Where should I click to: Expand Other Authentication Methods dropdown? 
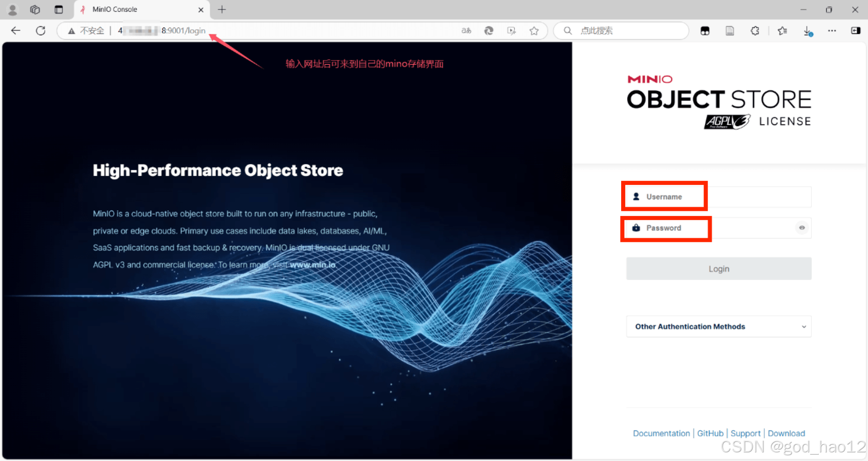pyautogui.click(x=719, y=326)
